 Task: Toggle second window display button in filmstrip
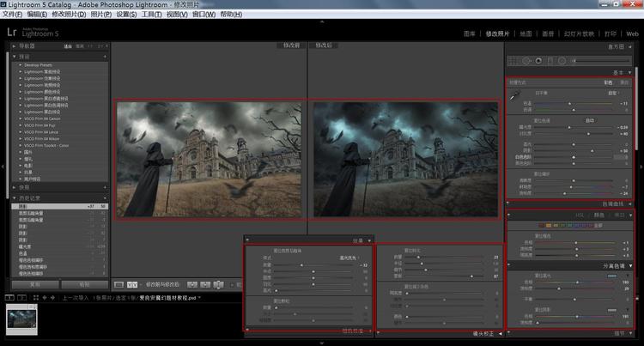(x=22, y=298)
